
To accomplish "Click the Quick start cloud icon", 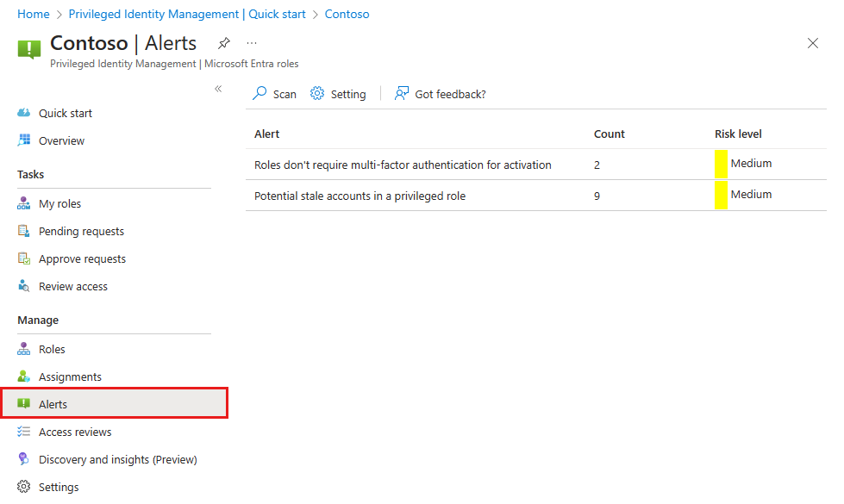I will 24,114.
